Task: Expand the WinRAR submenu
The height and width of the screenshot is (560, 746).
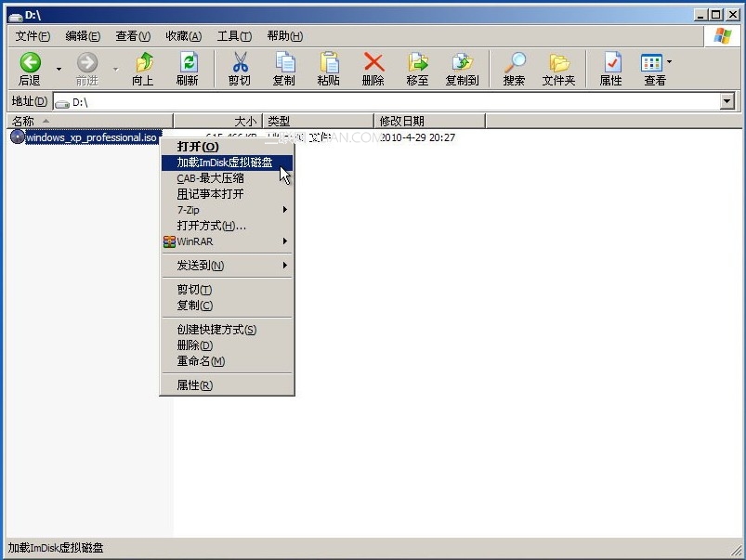Action: pos(285,241)
